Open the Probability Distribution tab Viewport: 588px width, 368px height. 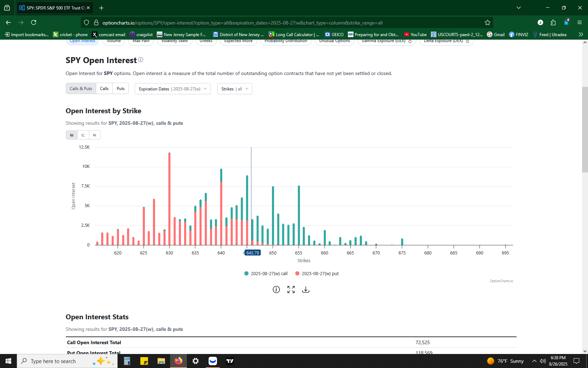point(286,41)
